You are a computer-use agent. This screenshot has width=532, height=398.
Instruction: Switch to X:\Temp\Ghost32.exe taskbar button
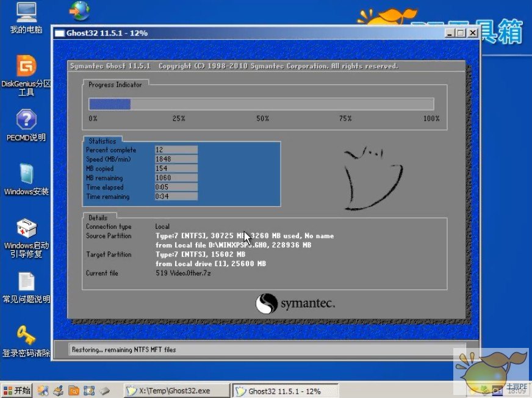pyautogui.click(x=176, y=391)
